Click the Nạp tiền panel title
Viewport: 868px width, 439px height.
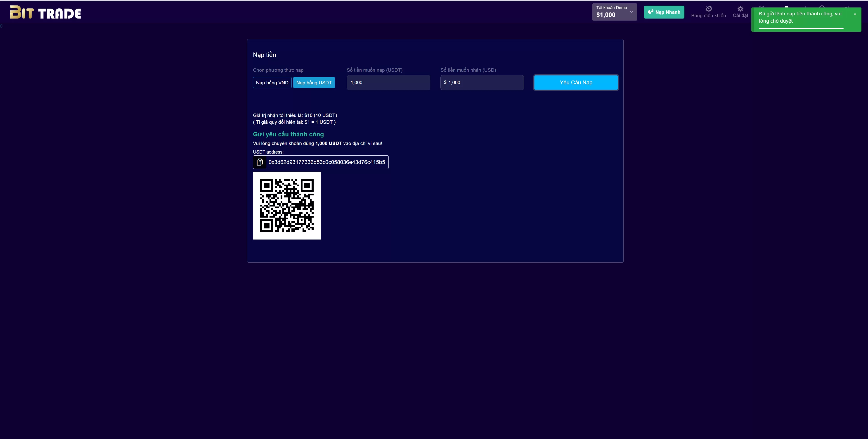264,55
